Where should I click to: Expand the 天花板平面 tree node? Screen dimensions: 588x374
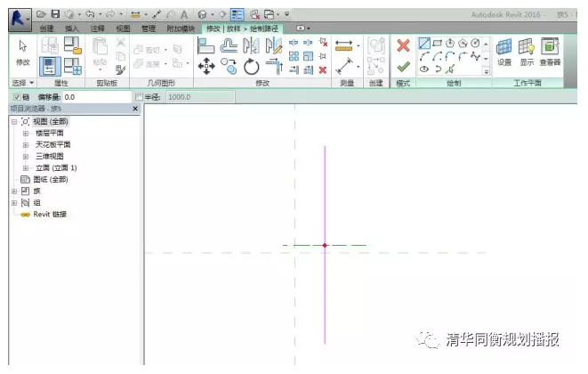point(26,145)
